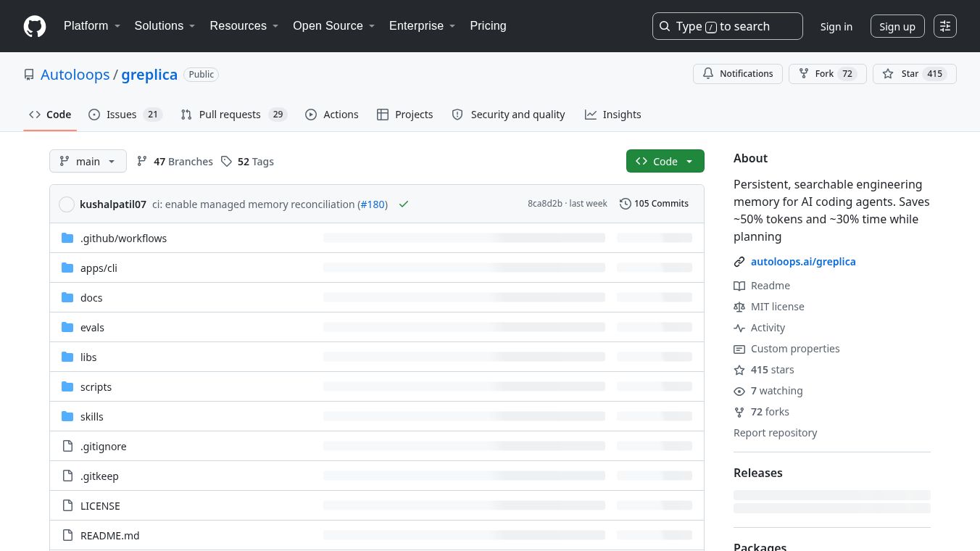Viewport: 980px width, 551px height.
Task: Go to the GitHub homepage logo
Action: tap(35, 26)
